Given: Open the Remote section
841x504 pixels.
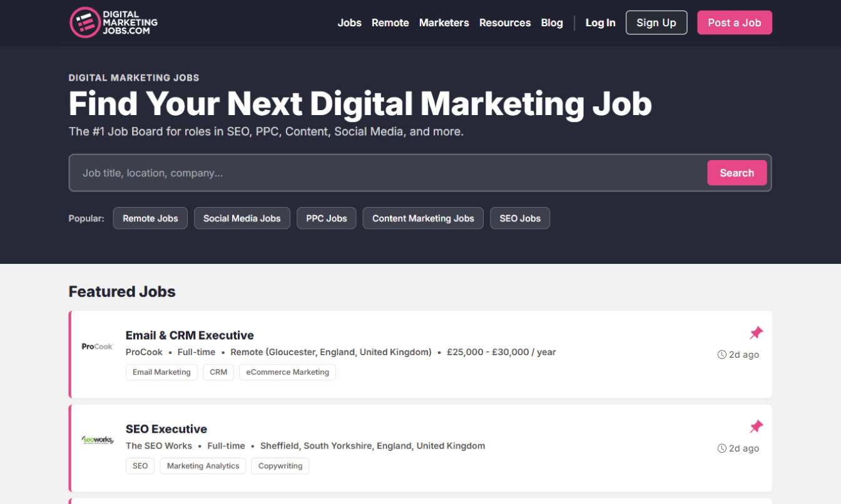Looking at the screenshot, I should tap(390, 23).
